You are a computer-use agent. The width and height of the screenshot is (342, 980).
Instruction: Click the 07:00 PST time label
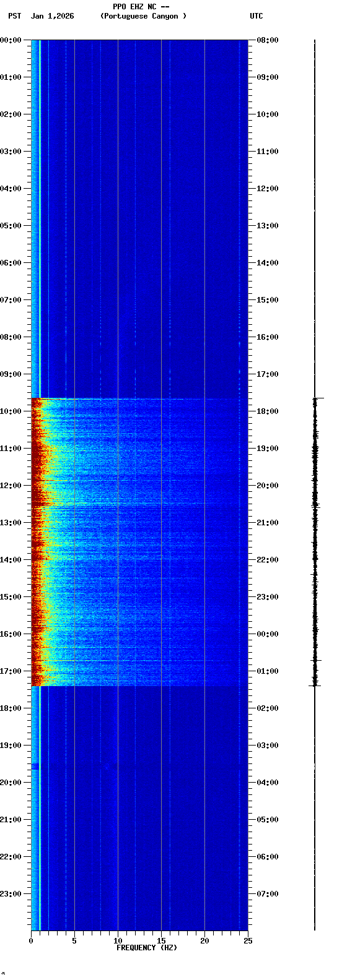pos(11,300)
